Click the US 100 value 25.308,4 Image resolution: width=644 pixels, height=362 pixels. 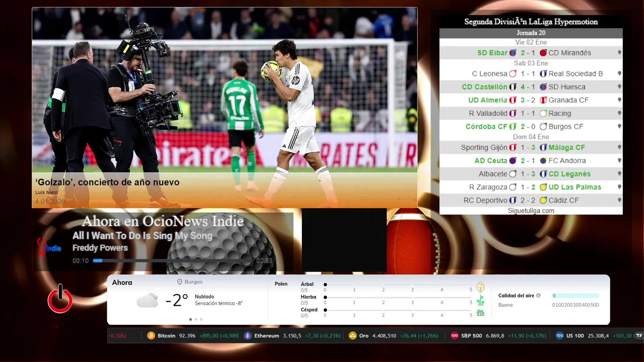(x=599, y=336)
